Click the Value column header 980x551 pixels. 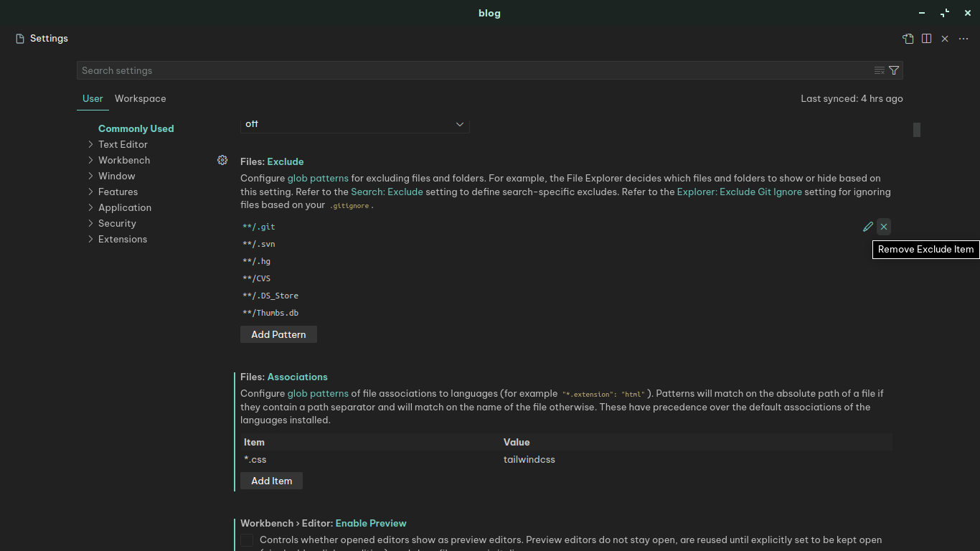pos(517,442)
